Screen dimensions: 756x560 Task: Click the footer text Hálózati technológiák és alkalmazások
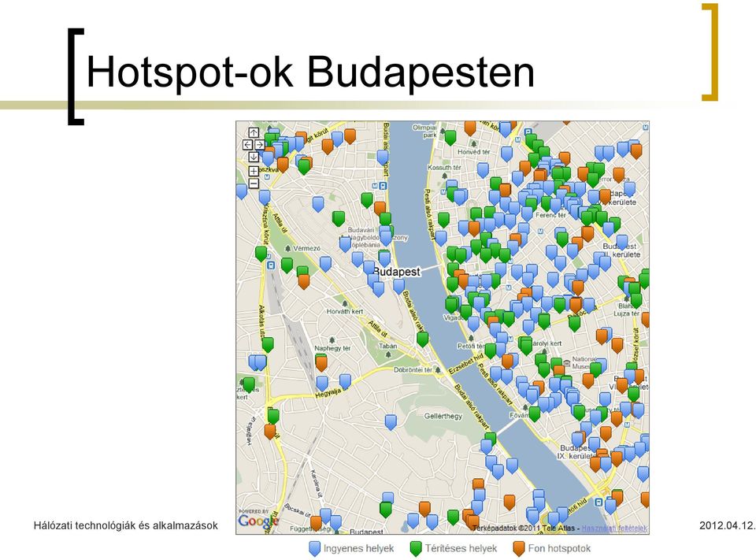[126, 525]
